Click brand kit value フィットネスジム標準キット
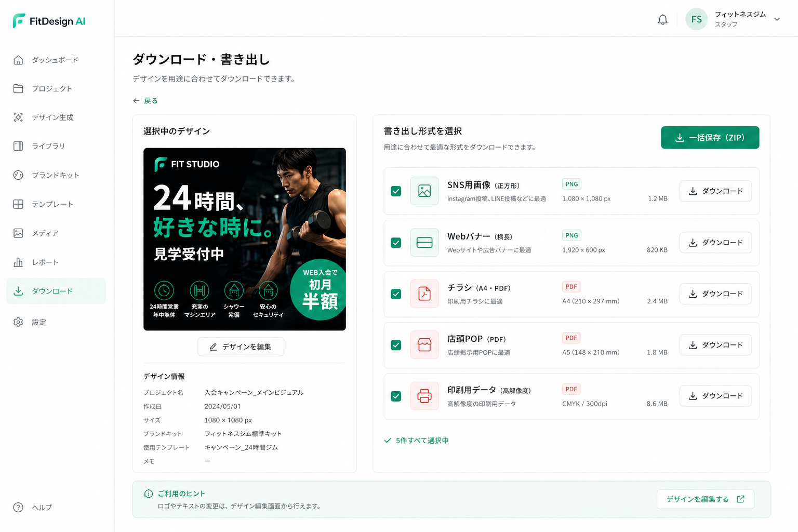The width and height of the screenshot is (798, 532). [x=243, y=434]
